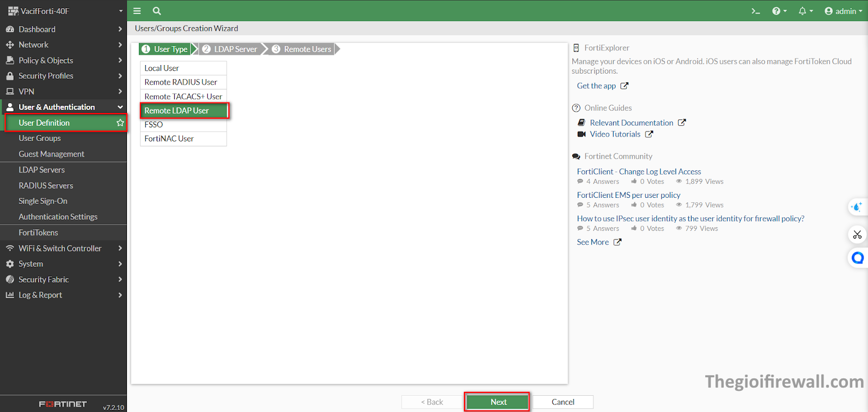868x412 pixels.
Task: Open the CLI console icon
Action: 755,11
